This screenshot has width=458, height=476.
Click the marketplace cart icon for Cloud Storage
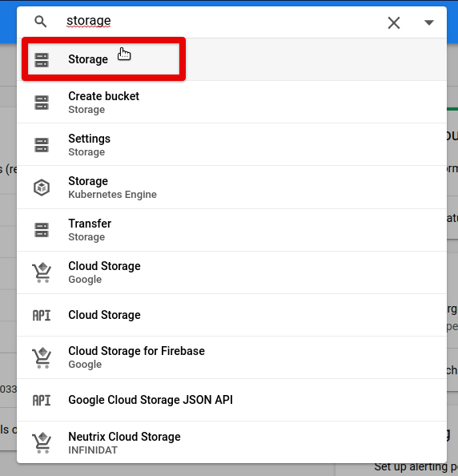coord(42,272)
